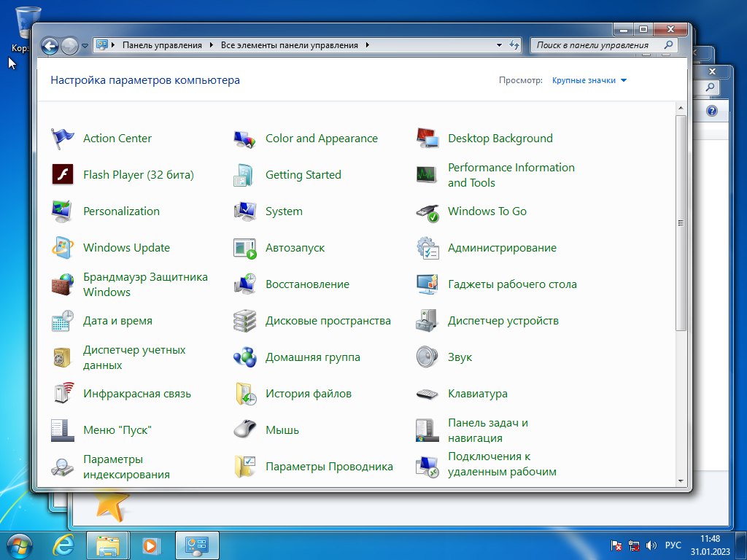The width and height of the screenshot is (747, 560).
Task: Click the Звук speaker icon
Action: pyautogui.click(x=427, y=357)
